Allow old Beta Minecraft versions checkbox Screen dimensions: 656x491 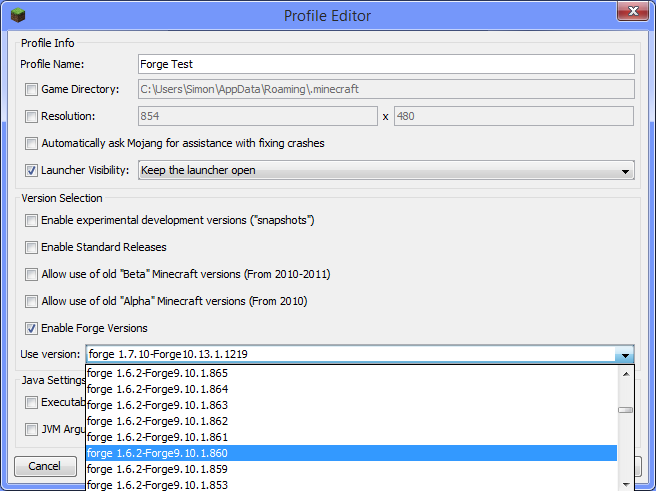click(x=31, y=274)
